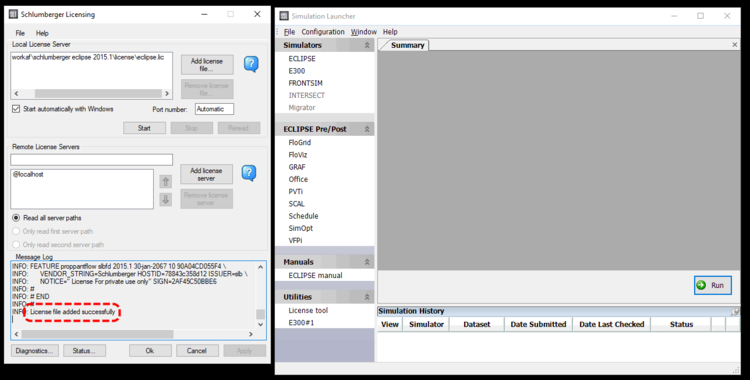The width and height of the screenshot is (750, 380).
Task: Collapse the Simulators section
Action: [x=367, y=45]
